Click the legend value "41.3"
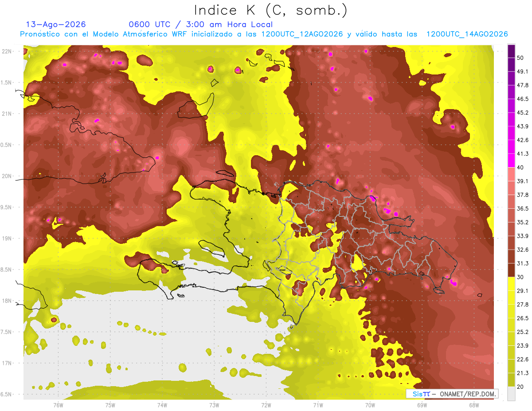This screenshot has width=532, height=411. point(523,154)
